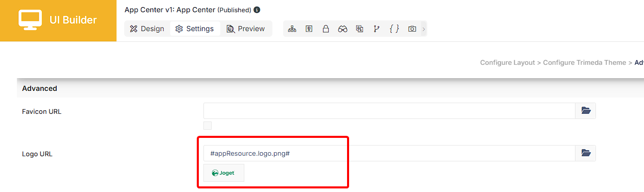Switch to the Preview tab

click(x=246, y=29)
